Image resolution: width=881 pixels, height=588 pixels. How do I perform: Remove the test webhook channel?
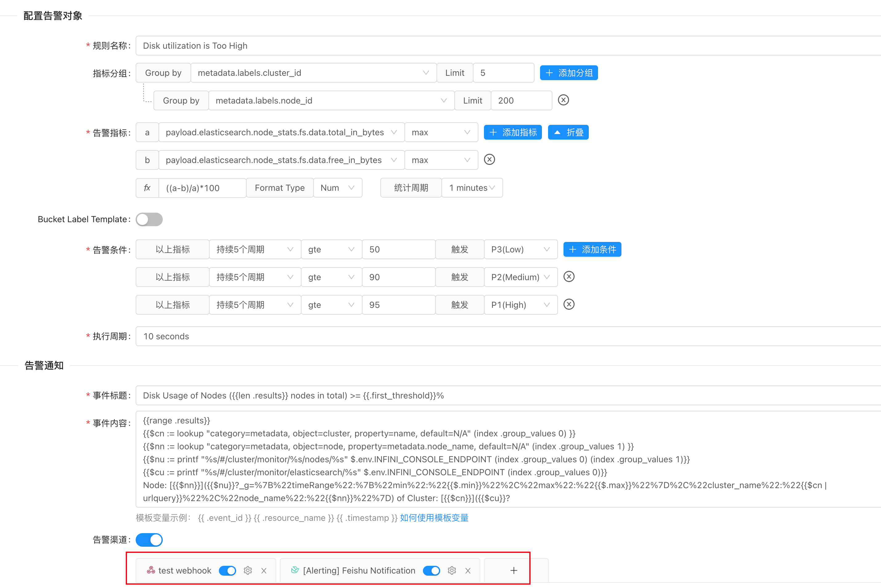click(264, 571)
